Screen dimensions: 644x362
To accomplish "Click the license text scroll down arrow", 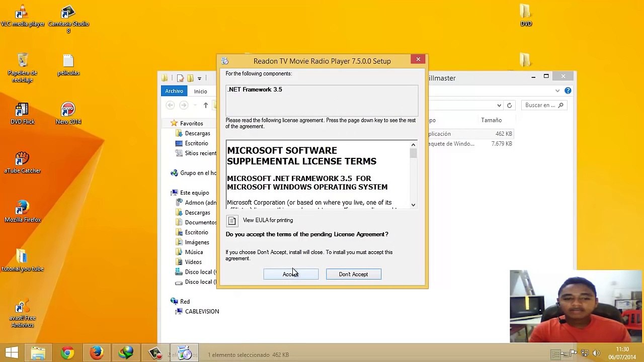I will [x=413, y=205].
